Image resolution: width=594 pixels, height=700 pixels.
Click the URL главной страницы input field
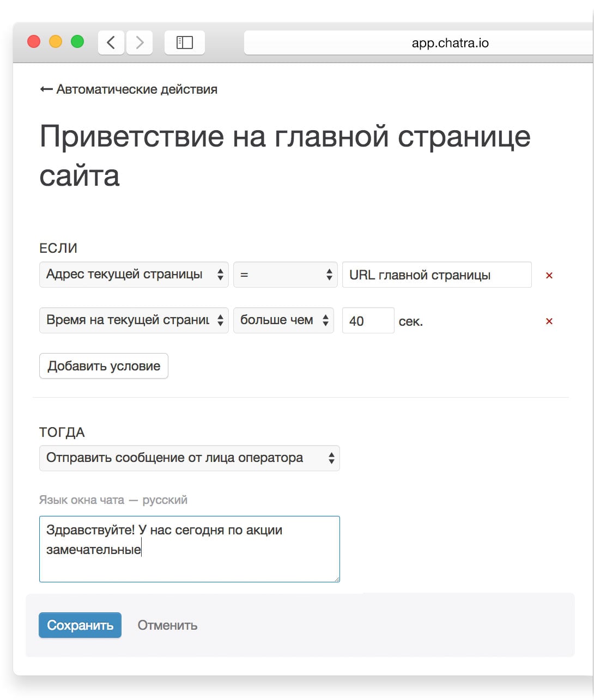coord(437,275)
